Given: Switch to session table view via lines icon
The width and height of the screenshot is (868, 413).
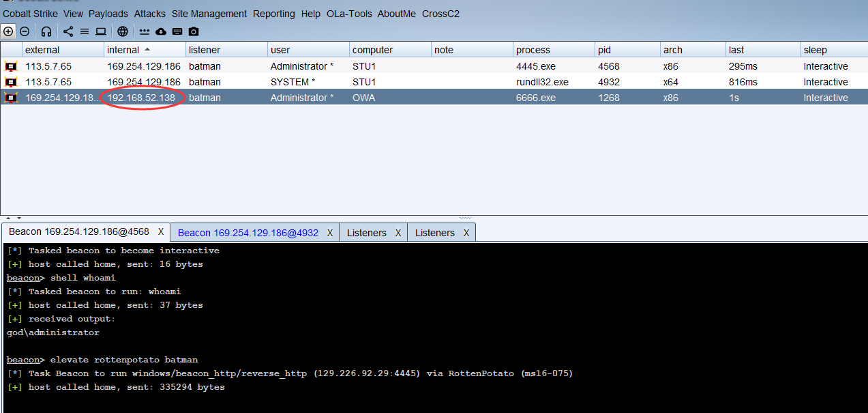Looking at the screenshot, I should [85, 31].
